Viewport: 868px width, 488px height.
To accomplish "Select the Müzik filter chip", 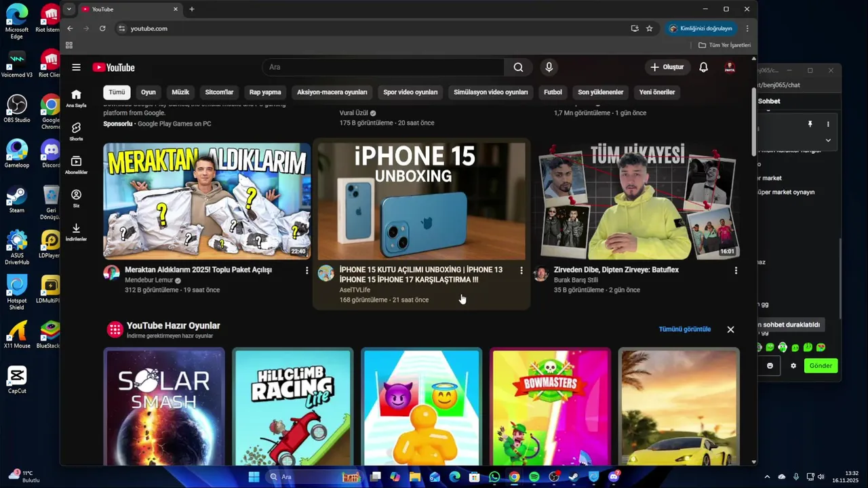I will coord(180,92).
